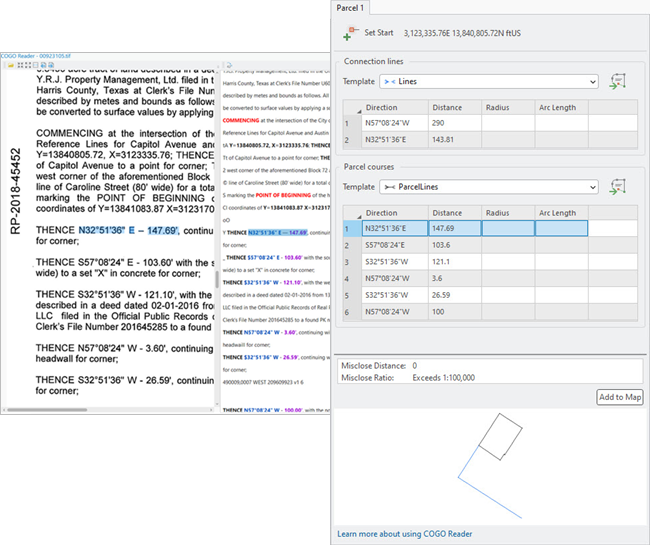Click the Set Start icon with green plus
Image resolution: width=650 pixels, height=545 pixels.
click(x=351, y=34)
